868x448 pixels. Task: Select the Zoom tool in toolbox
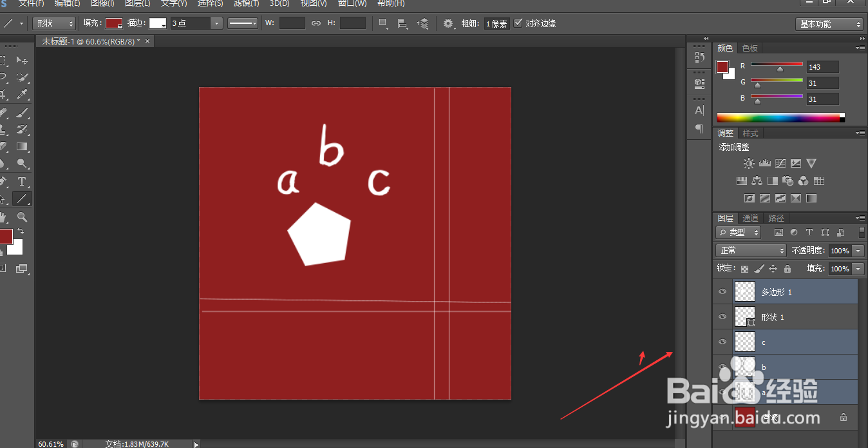point(22,218)
